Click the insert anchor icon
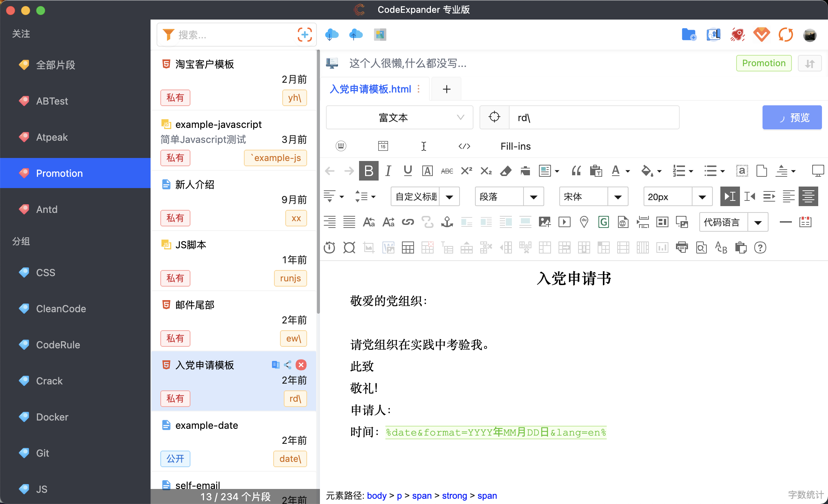This screenshot has height=504, width=828. click(447, 222)
